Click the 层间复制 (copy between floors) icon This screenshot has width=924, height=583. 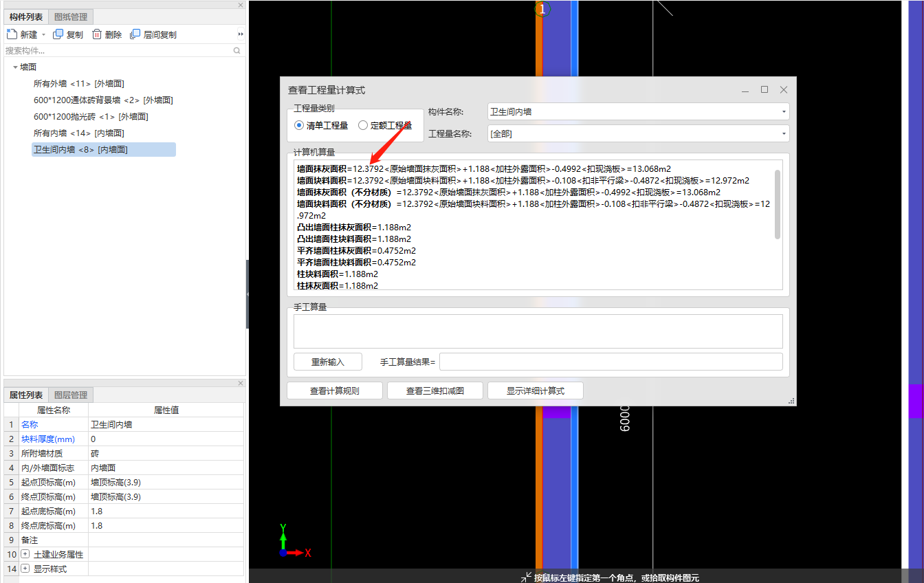pos(135,34)
